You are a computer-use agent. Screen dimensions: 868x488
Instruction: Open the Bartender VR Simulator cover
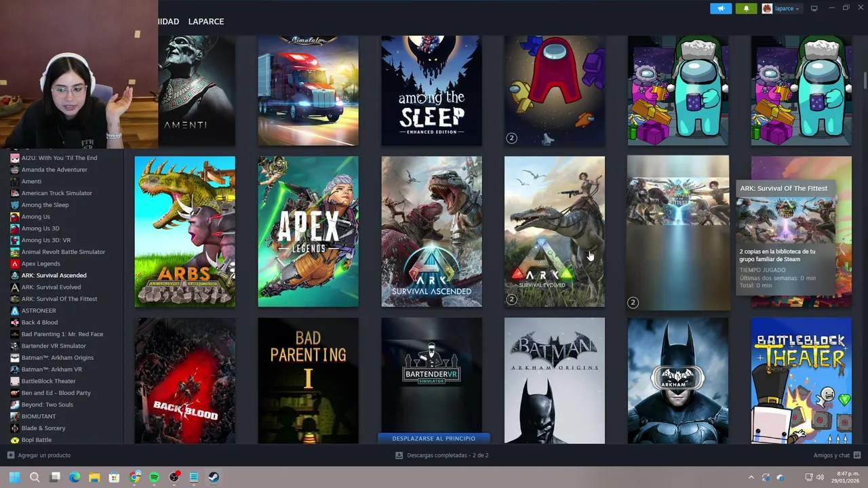(x=431, y=375)
